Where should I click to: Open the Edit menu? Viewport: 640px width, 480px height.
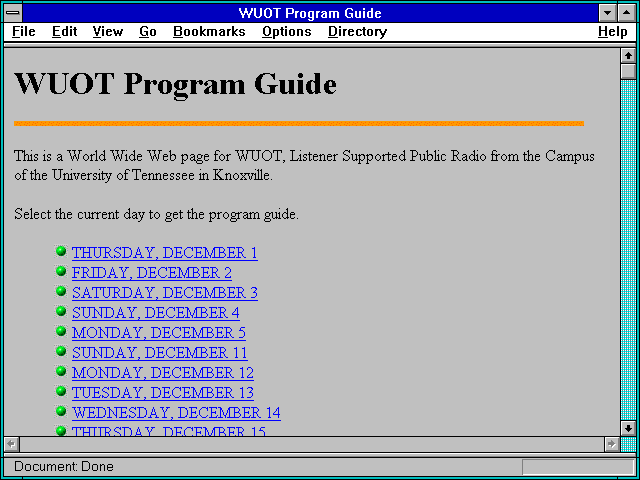(64, 32)
